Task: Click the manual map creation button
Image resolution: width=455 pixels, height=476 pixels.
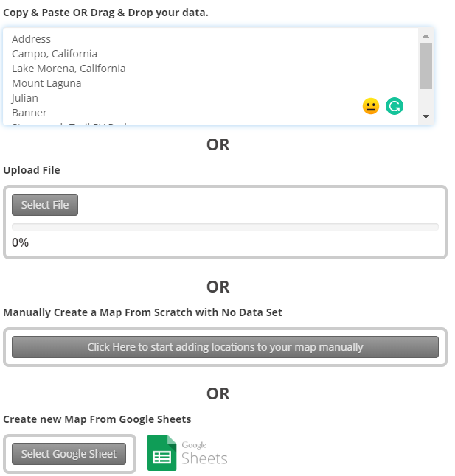Action: [x=225, y=346]
